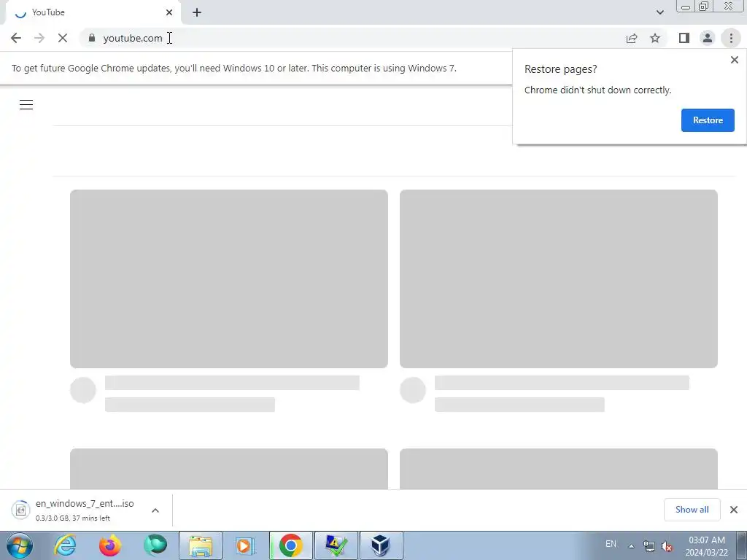Open a new tab with plus button
Viewport: 747px width, 560px height.
pyautogui.click(x=197, y=12)
